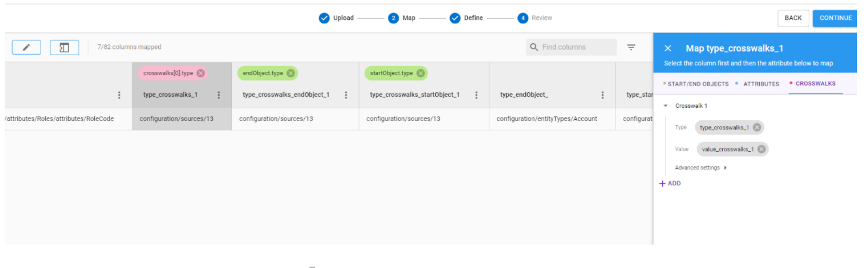The width and height of the screenshot is (868, 268).
Task: Open kebab menu for type_crosswalks_startObject_1 column
Action: tap(476, 95)
